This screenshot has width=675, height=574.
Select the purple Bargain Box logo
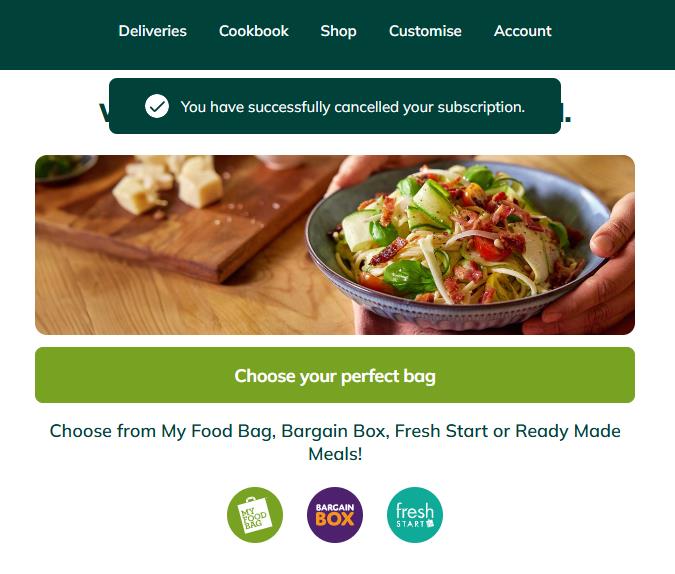tap(335, 515)
